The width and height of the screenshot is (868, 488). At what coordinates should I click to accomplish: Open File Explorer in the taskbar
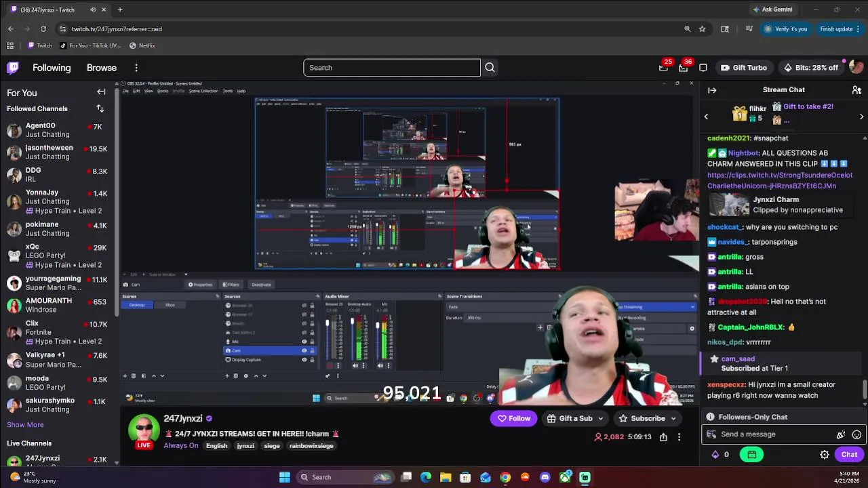pyautogui.click(x=446, y=477)
